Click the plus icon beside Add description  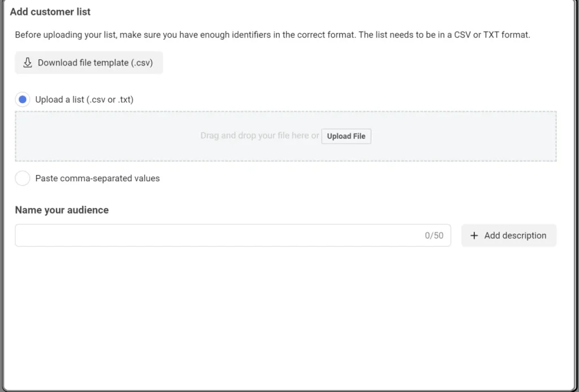coord(474,236)
